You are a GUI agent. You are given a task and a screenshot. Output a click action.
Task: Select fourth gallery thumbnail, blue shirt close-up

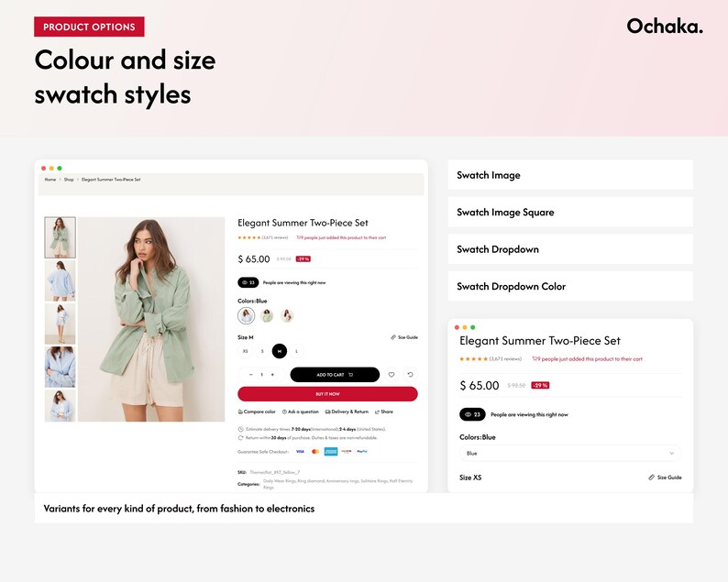(60, 367)
